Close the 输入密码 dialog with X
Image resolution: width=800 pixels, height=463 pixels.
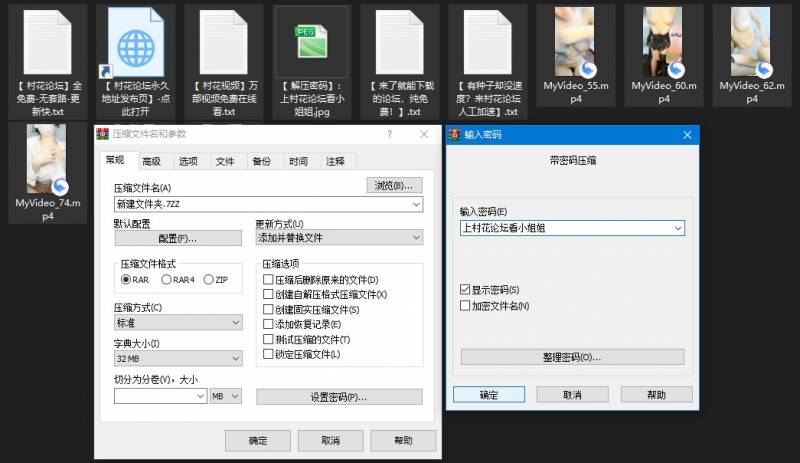coord(687,135)
